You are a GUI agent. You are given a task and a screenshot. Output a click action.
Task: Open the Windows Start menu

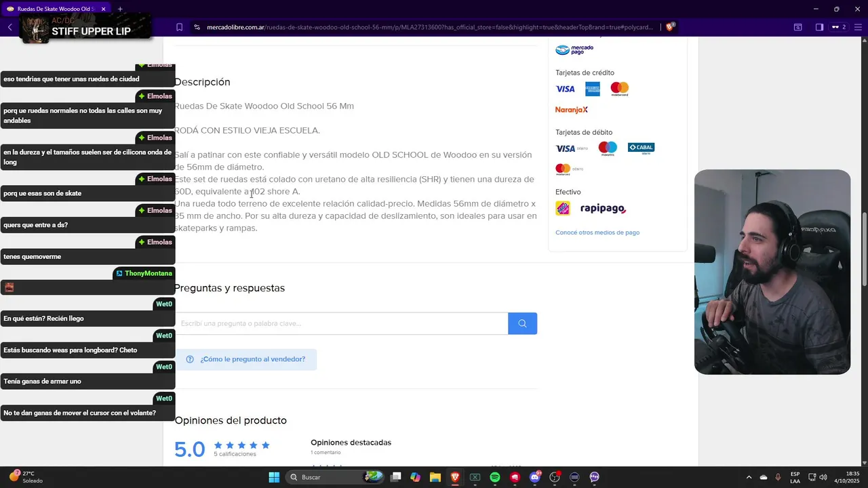coord(274,477)
